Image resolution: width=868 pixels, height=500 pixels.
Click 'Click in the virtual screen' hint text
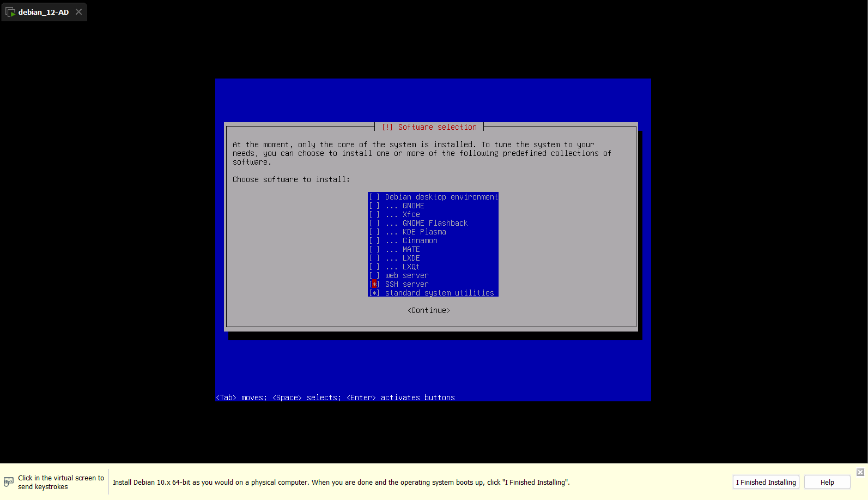tap(60, 482)
